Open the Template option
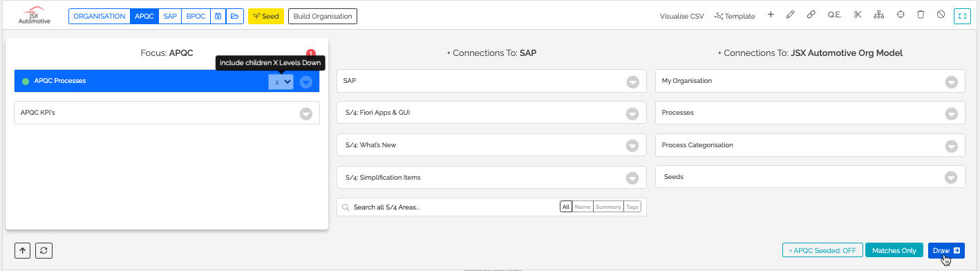 coord(735,16)
